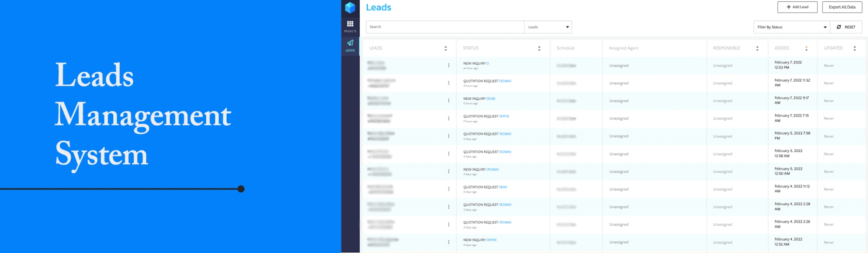Select date "February 5, 2022 7:58 PM"
868x253 pixels.
pyautogui.click(x=792, y=136)
